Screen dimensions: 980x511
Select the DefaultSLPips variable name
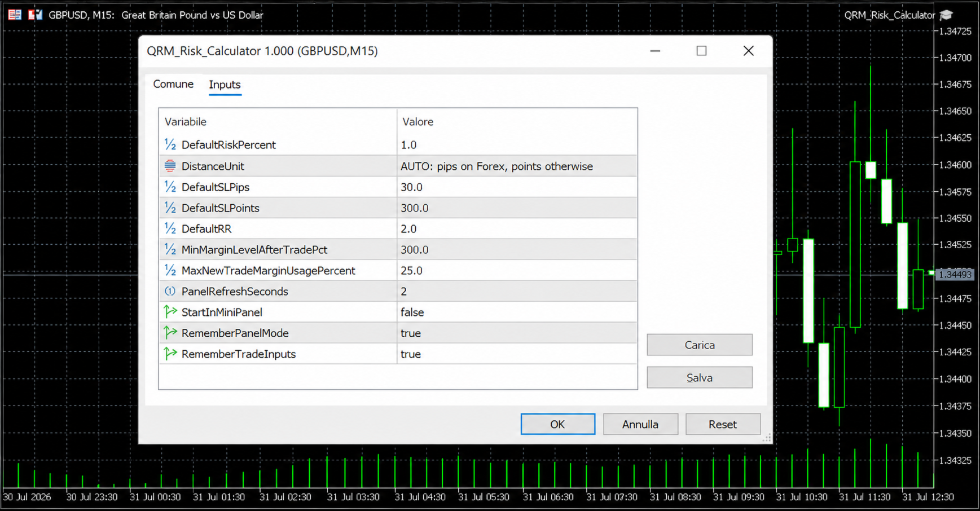pyautogui.click(x=216, y=187)
